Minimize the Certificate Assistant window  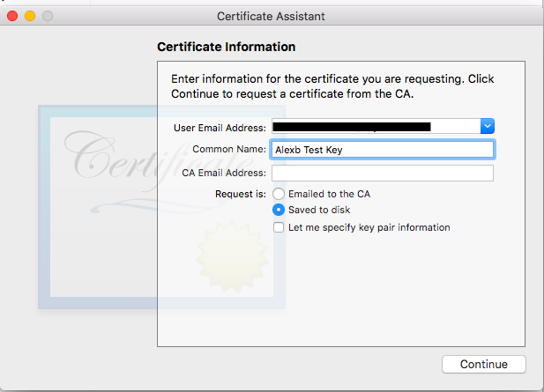[30, 16]
